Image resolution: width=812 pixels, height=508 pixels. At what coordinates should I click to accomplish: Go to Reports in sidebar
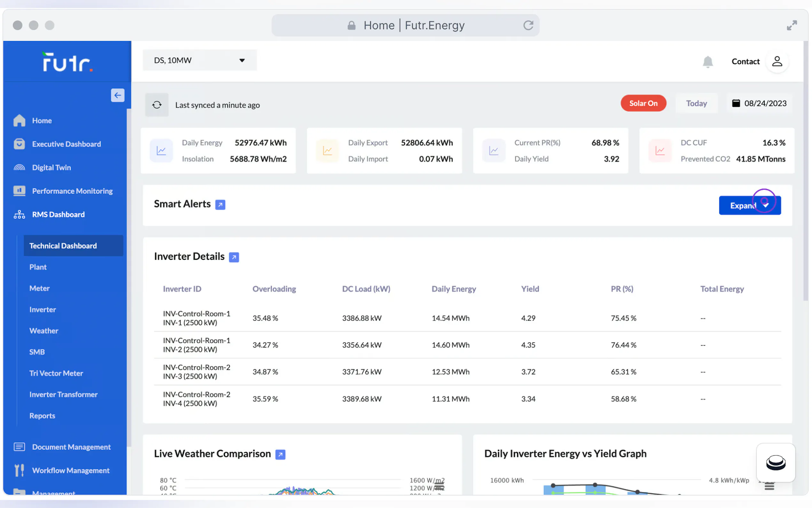(x=42, y=416)
